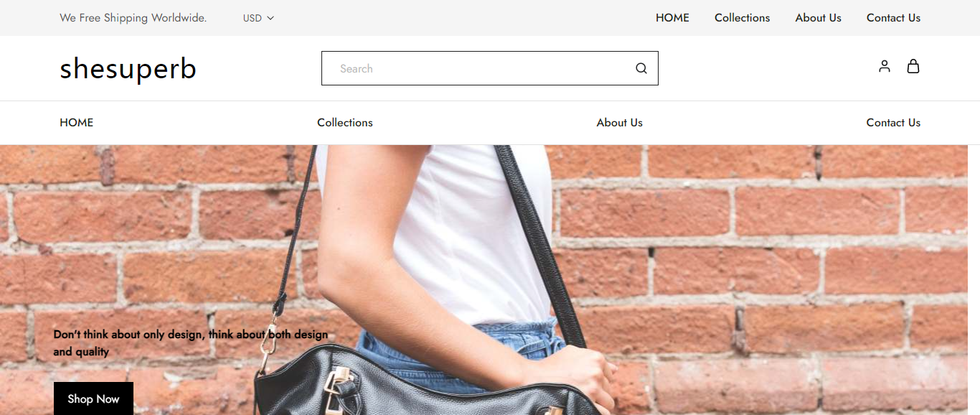Open Contact Us in main navigation below logo
Image resolution: width=980 pixels, height=415 pixels.
coord(893,123)
